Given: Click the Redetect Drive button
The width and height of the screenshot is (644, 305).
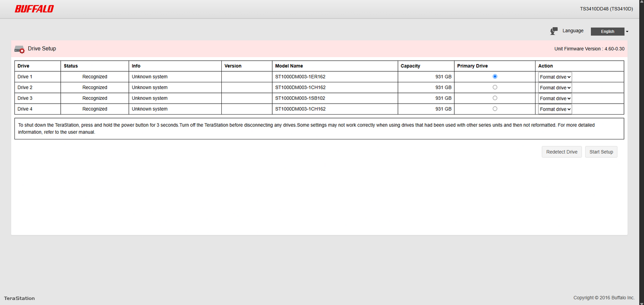Looking at the screenshot, I should [562, 152].
